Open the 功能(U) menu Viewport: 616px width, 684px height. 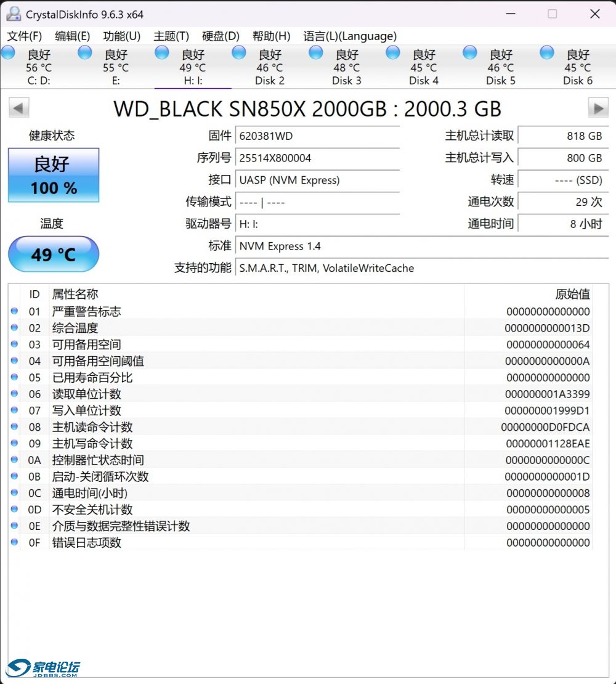coord(121,36)
